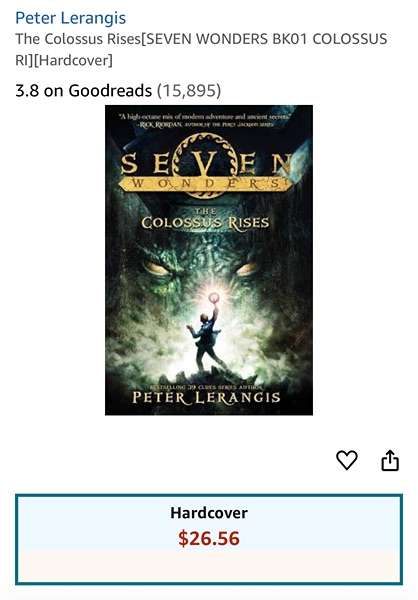Screen dimensions: 418x600
Task: Click the glowing orb on cover art
Action: [x=214, y=297]
